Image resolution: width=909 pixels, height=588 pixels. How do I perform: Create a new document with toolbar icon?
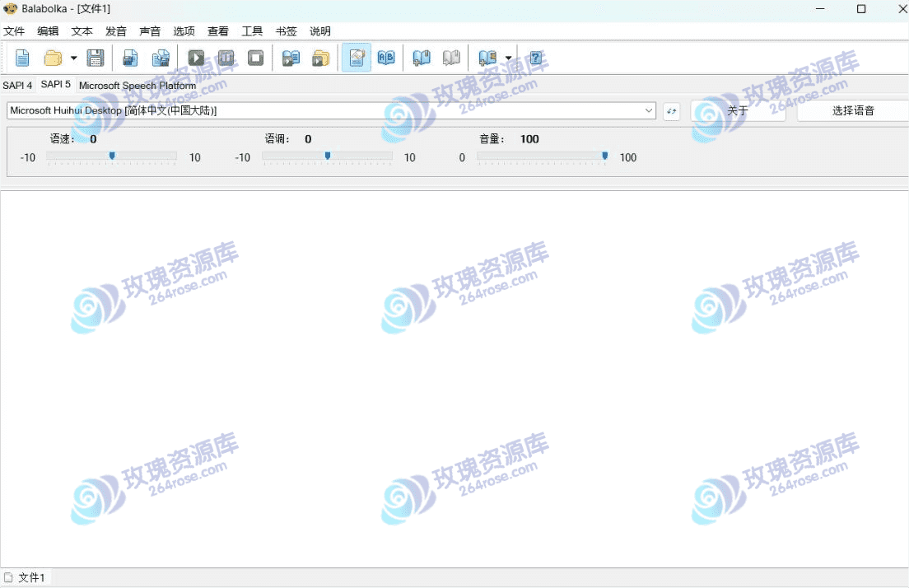click(22, 58)
